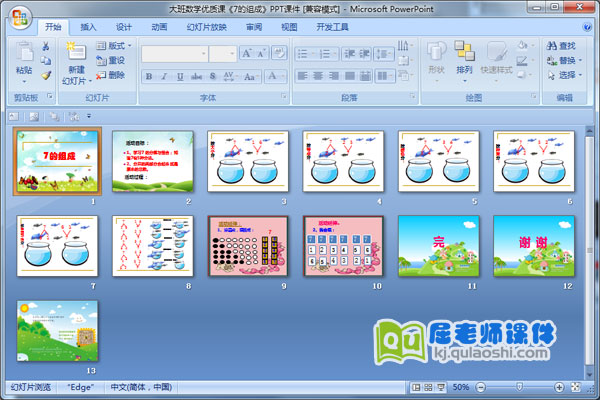The width and height of the screenshot is (600, 400).
Task: Toggle Slide Sorter view button
Action: click(428, 387)
